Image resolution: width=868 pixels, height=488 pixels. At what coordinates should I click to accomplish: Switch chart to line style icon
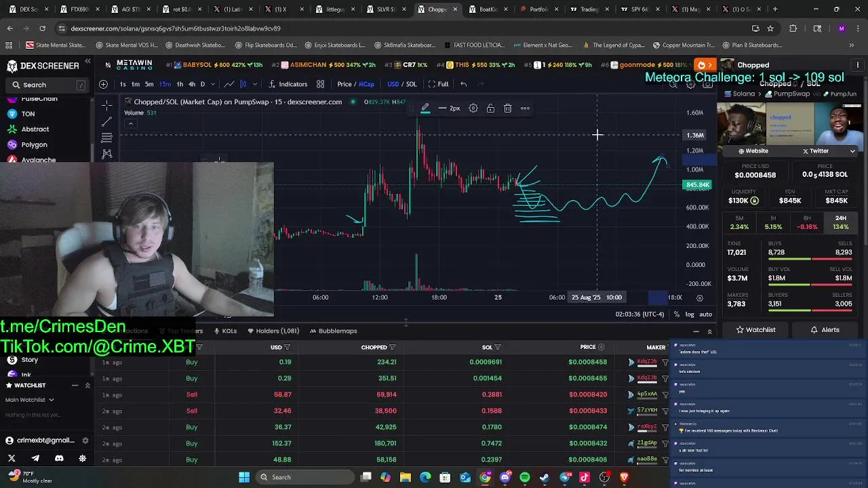[229, 84]
